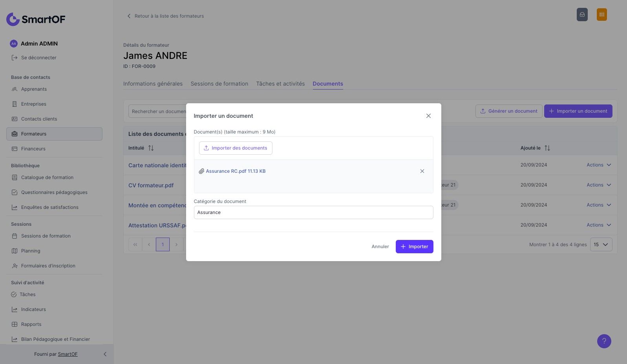Screen dimensions: 627x364
Task: Go to the next page of documents
Action: coord(176,245)
